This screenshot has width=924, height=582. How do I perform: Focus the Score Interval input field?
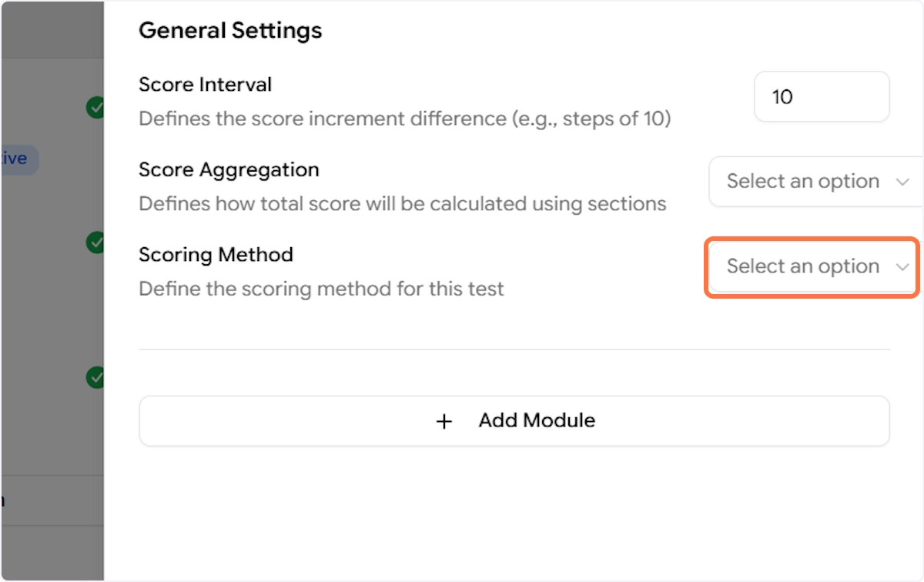[821, 97]
